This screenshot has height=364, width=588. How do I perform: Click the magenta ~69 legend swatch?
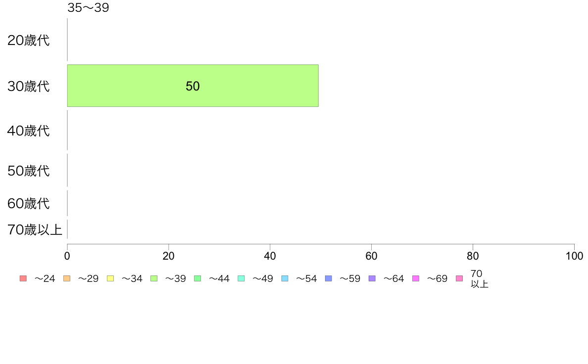pyautogui.click(x=415, y=278)
